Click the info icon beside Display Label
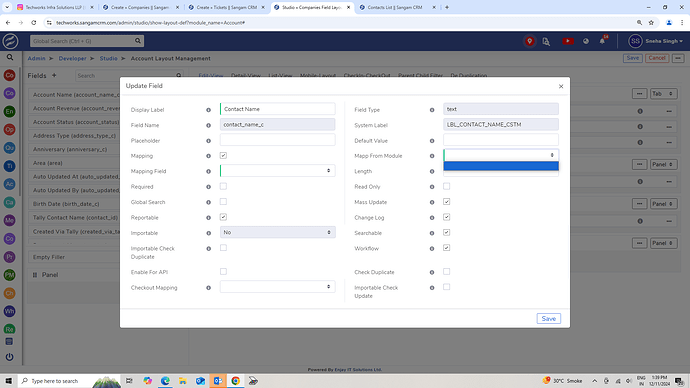Viewport: 690px width, 388px height. [x=209, y=110]
